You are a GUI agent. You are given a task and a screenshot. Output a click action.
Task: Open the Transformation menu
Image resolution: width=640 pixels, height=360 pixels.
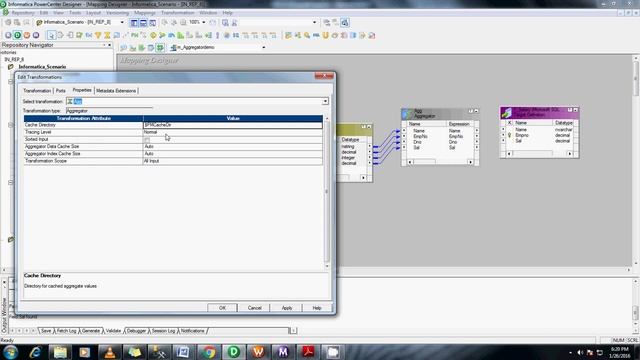coord(178,13)
